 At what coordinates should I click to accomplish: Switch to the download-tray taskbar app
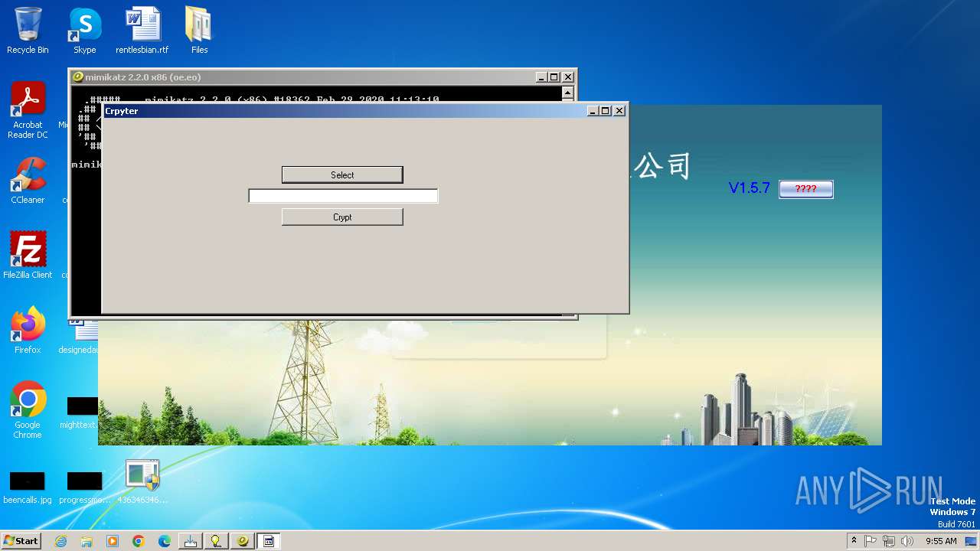pos(191,541)
